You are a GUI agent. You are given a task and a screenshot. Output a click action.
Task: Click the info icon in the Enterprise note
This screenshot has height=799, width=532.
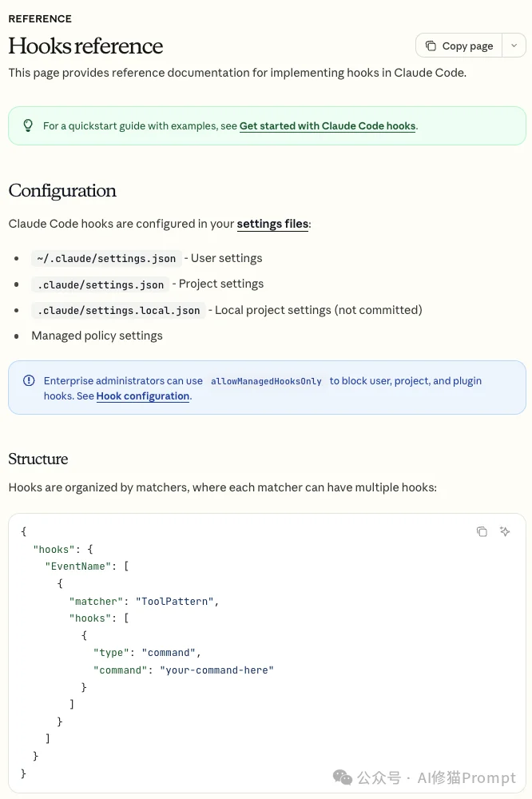tap(29, 381)
